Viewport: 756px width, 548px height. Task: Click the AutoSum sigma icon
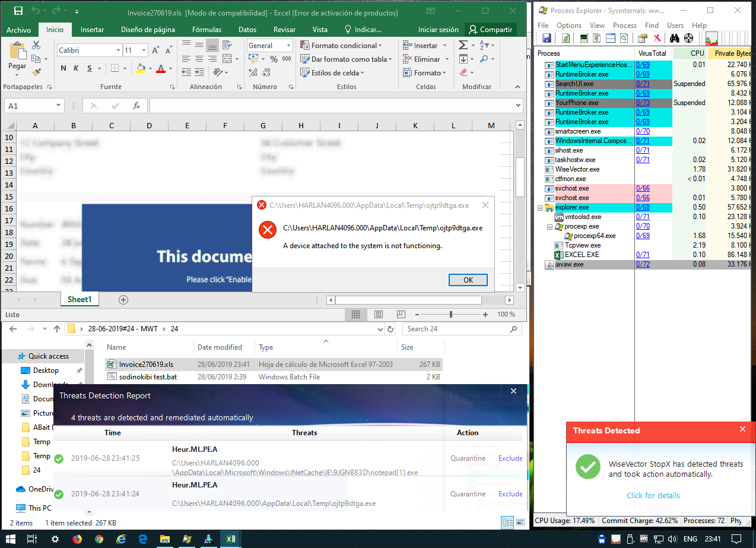(x=463, y=45)
